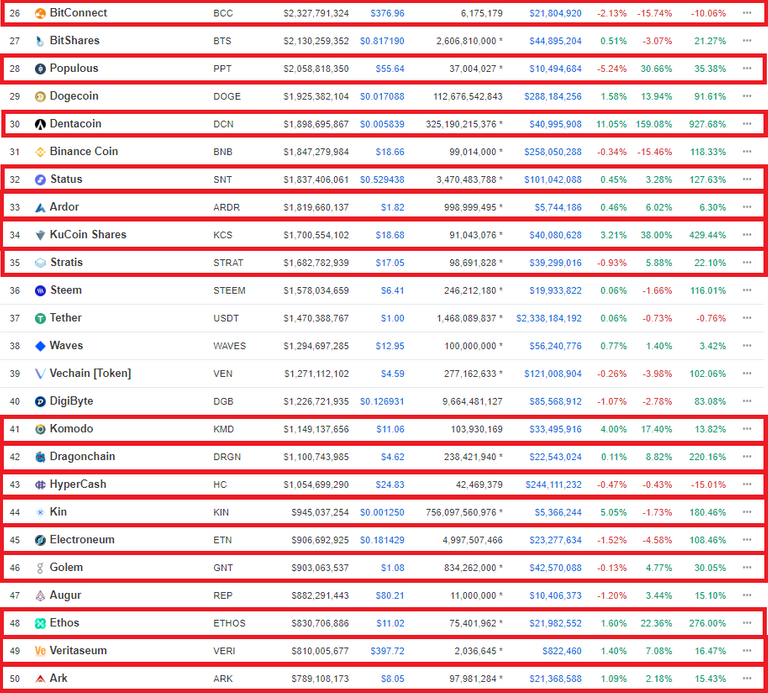Open the more-options menu for Dogecoin row
The image size is (768, 693).
click(747, 96)
